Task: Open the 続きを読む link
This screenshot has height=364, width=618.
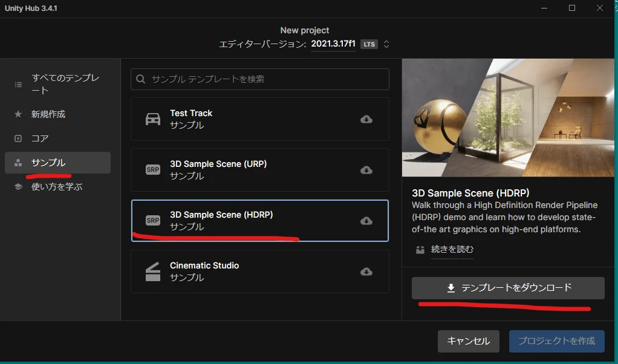Action: (452, 249)
